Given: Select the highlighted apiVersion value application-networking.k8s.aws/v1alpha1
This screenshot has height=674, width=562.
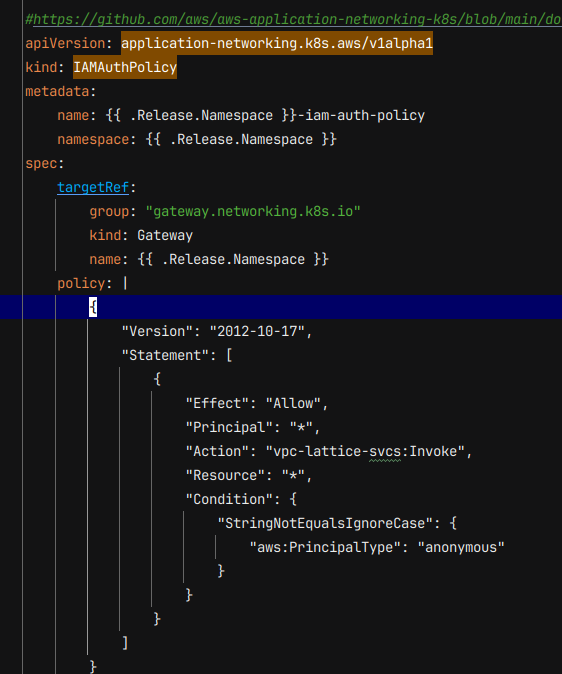Looking at the screenshot, I should 277,43.
